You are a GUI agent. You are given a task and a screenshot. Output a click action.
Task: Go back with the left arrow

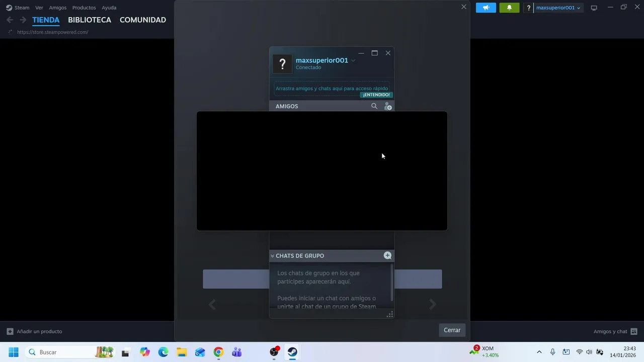pyautogui.click(x=10, y=20)
